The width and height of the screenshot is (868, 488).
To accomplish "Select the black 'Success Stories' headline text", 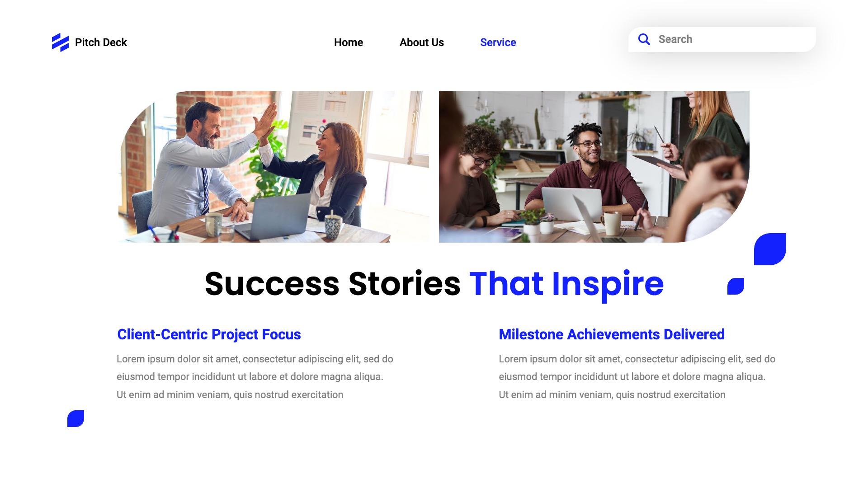I will pos(333,284).
